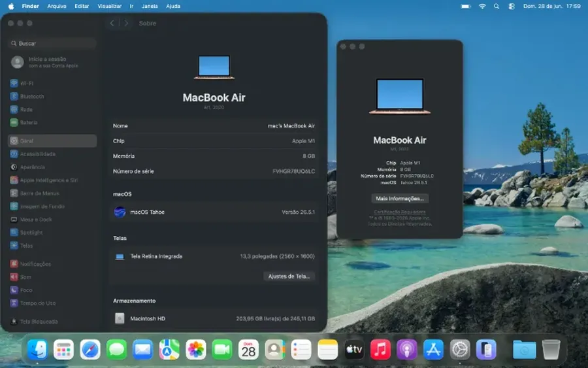Open App Store from the Dock
The width and height of the screenshot is (588, 368).
[x=434, y=350]
